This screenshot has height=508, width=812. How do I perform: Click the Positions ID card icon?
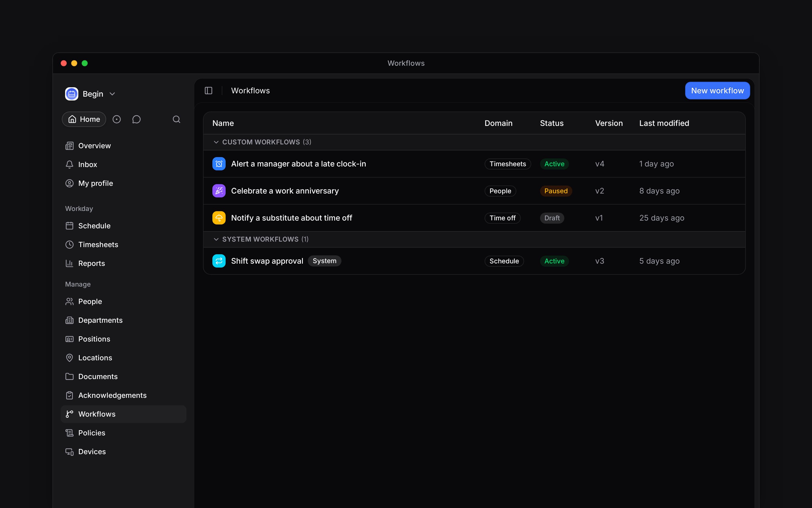click(x=70, y=339)
